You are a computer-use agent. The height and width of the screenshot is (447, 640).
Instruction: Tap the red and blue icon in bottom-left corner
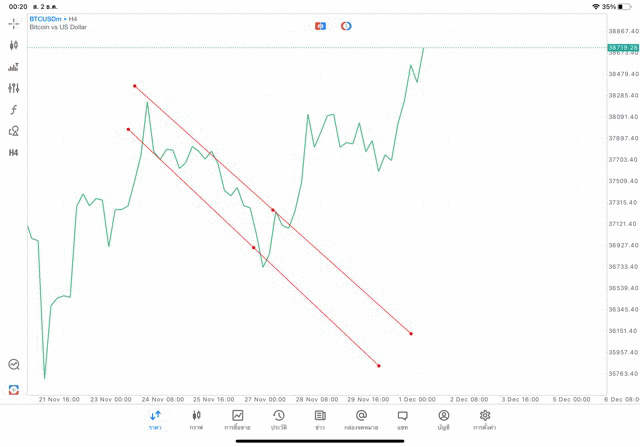(14, 389)
